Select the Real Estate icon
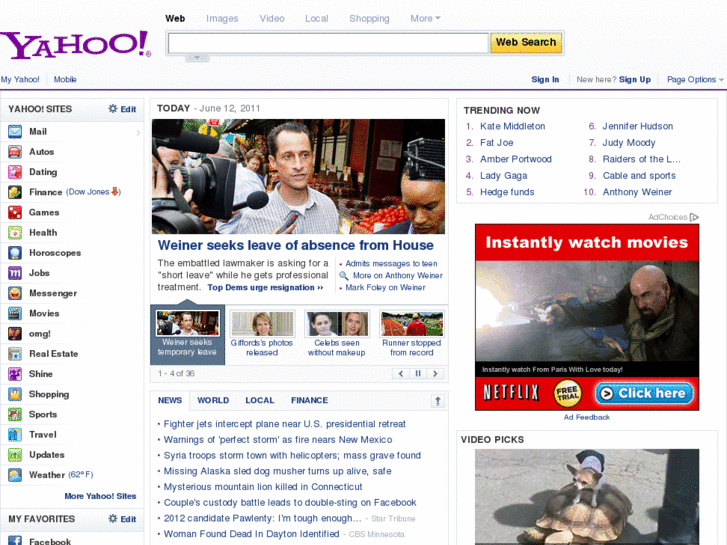This screenshot has height=545, width=727. pyautogui.click(x=15, y=353)
